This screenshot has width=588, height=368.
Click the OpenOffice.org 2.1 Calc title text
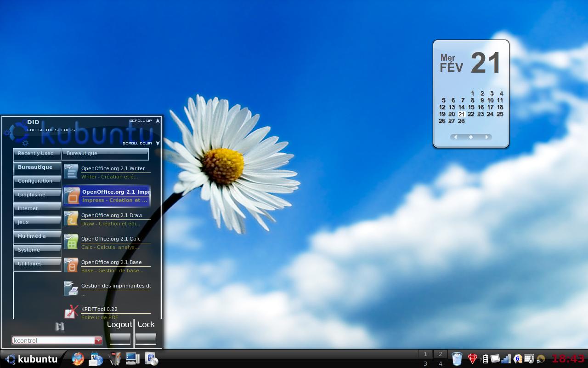111,239
